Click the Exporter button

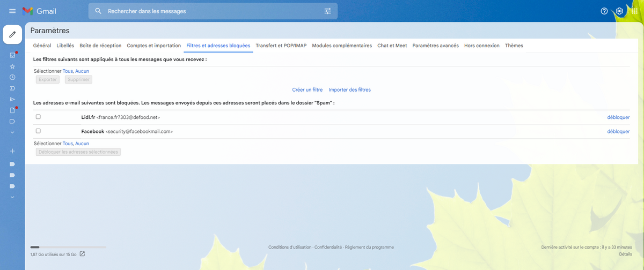tap(48, 79)
